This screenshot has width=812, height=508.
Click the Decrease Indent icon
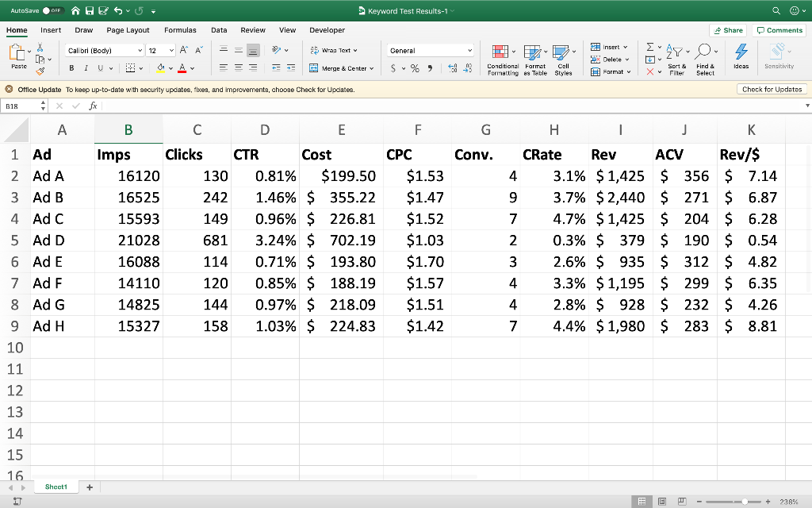(x=276, y=68)
